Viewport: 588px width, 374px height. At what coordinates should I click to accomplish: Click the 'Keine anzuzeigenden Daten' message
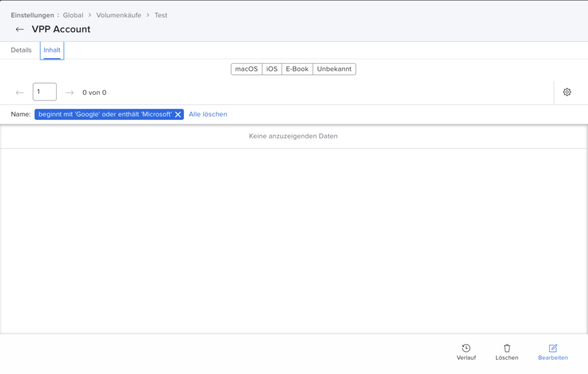(x=293, y=136)
